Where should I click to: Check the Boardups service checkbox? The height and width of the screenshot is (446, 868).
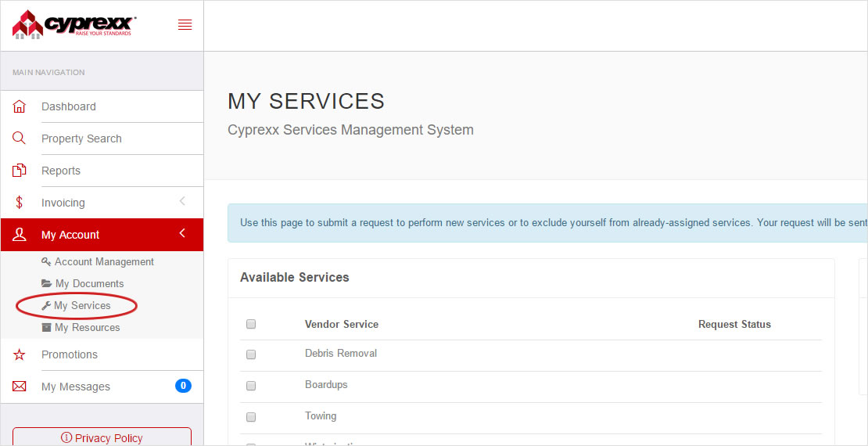[x=251, y=386]
